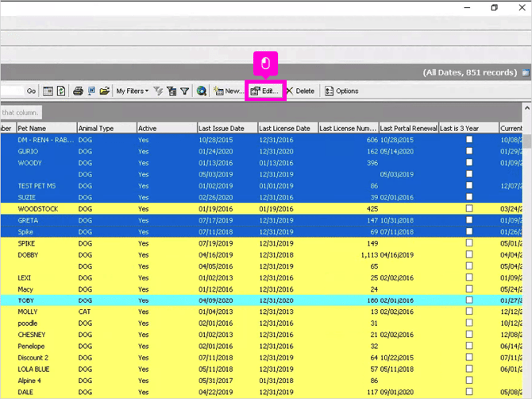Viewport: 532px width, 399px height.
Task: Click the 07/17/2019 issue date cell
Action: (x=216, y=220)
